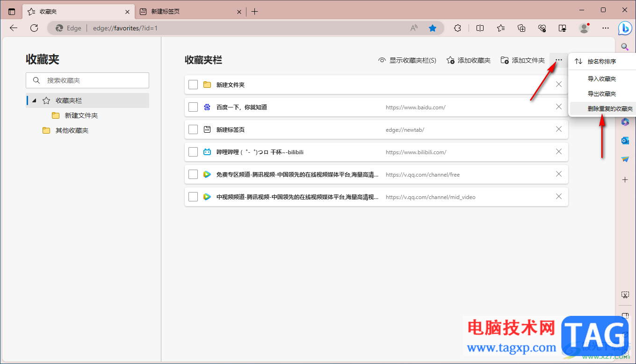The width and height of the screenshot is (636, 364).
Task: Tick the 百度一下，你就知道 checkbox
Action: (x=193, y=107)
